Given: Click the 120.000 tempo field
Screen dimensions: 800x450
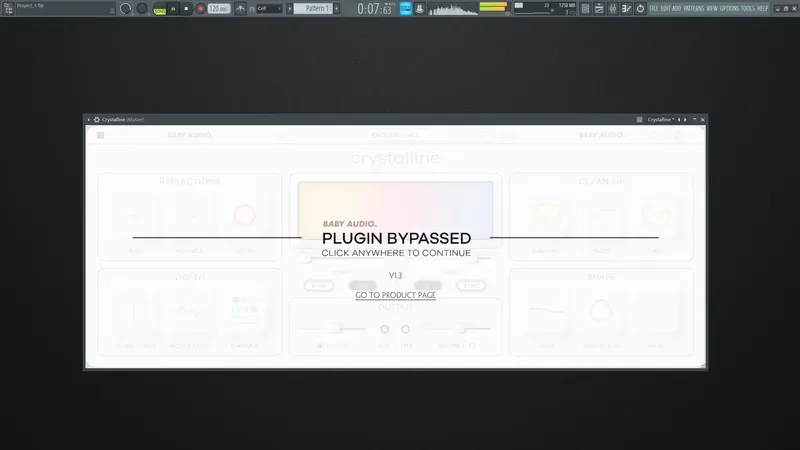Looking at the screenshot, I should [219, 9].
